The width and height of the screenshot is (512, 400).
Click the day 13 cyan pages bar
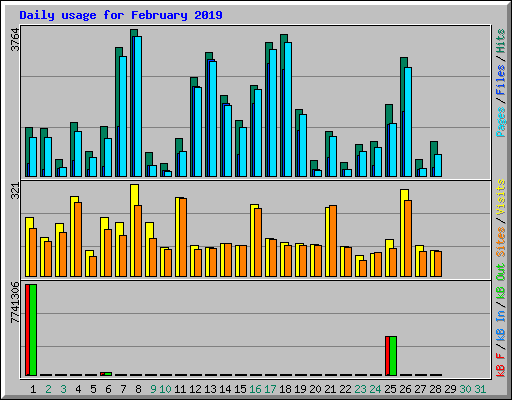213,119
